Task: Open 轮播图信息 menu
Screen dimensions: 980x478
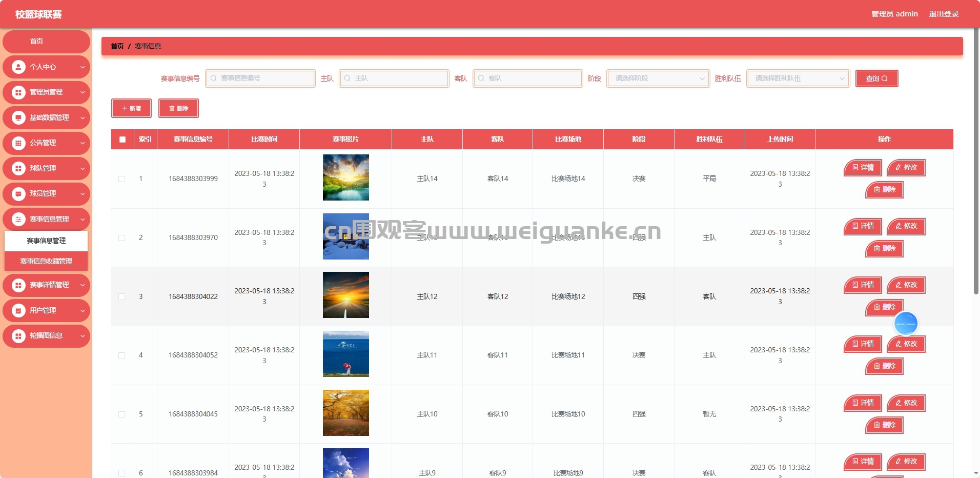Action: 46,336
